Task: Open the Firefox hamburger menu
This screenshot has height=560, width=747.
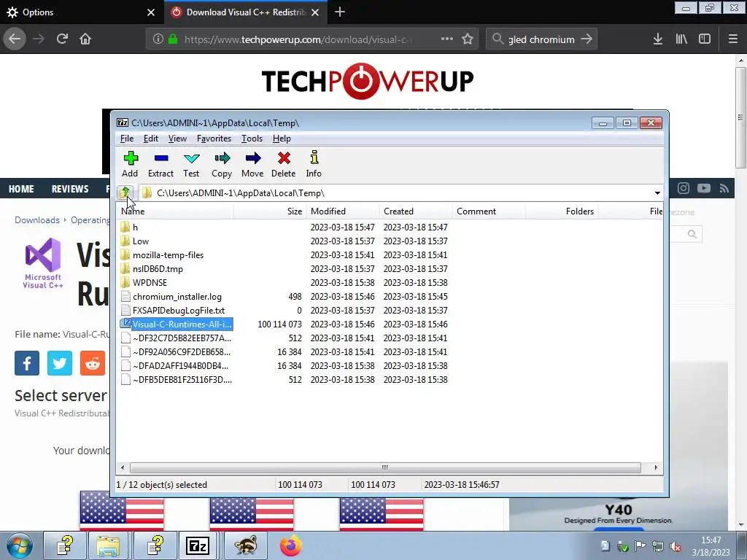Action: [733, 39]
